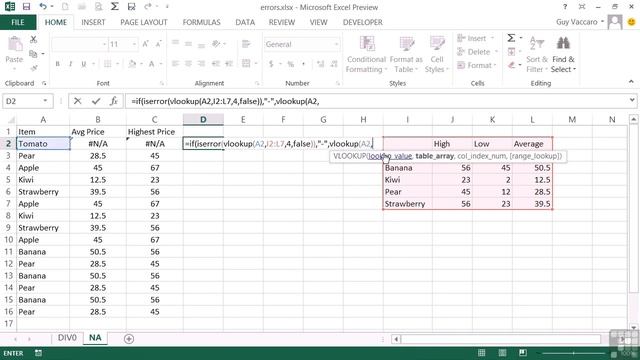
Task: Click the AutoSum sigma in Editing group
Action: [511, 38]
